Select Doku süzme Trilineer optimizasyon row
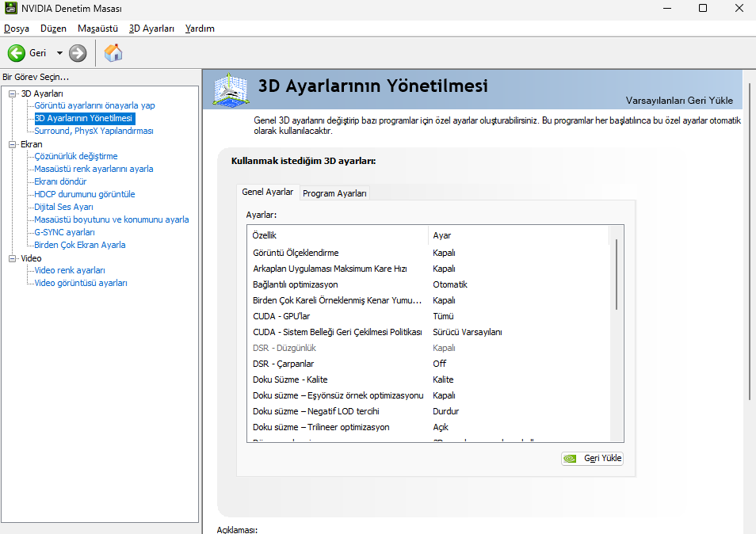 (x=428, y=428)
